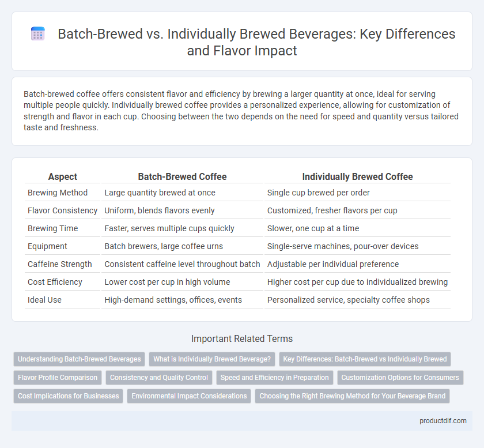Select the Brewing Method row label

(58, 193)
